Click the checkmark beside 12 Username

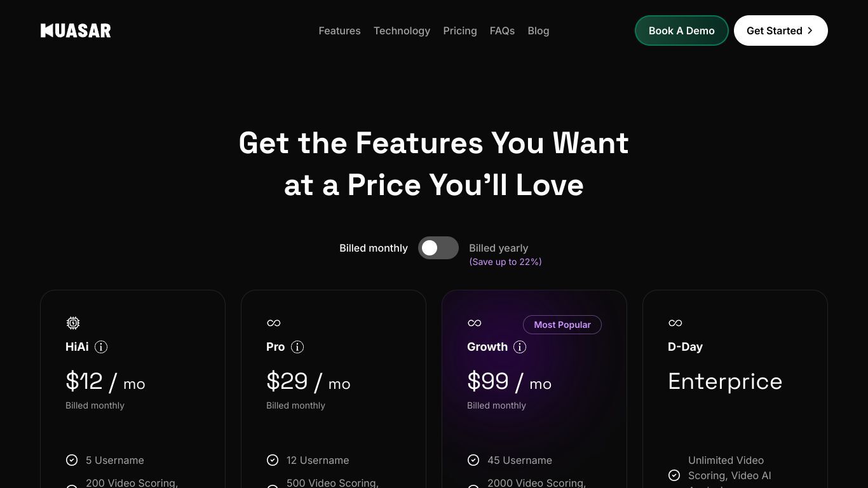tap(273, 460)
